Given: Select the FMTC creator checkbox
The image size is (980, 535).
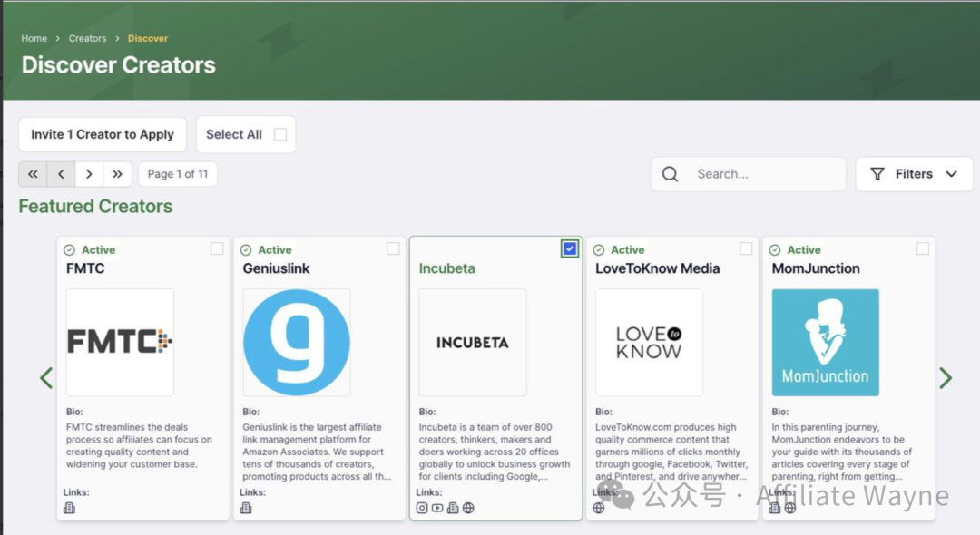Looking at the screenshot, I should [x=217, y=248].
